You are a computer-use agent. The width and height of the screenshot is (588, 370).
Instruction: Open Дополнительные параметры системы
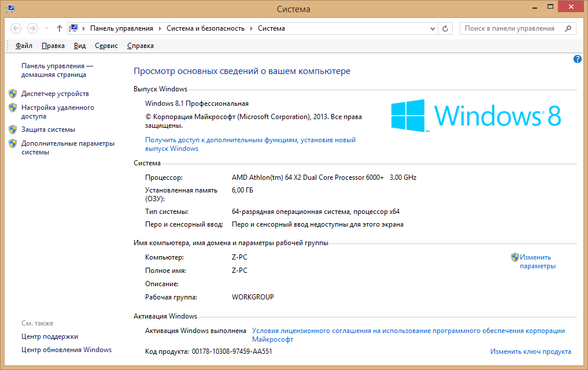pyautogui.click(x=68, y=147)
